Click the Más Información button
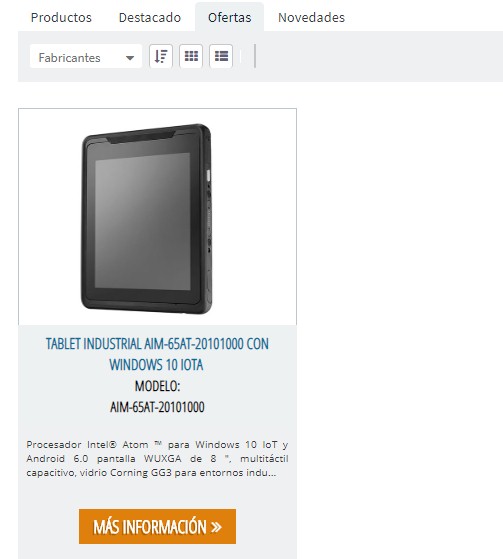 point(157,527)
